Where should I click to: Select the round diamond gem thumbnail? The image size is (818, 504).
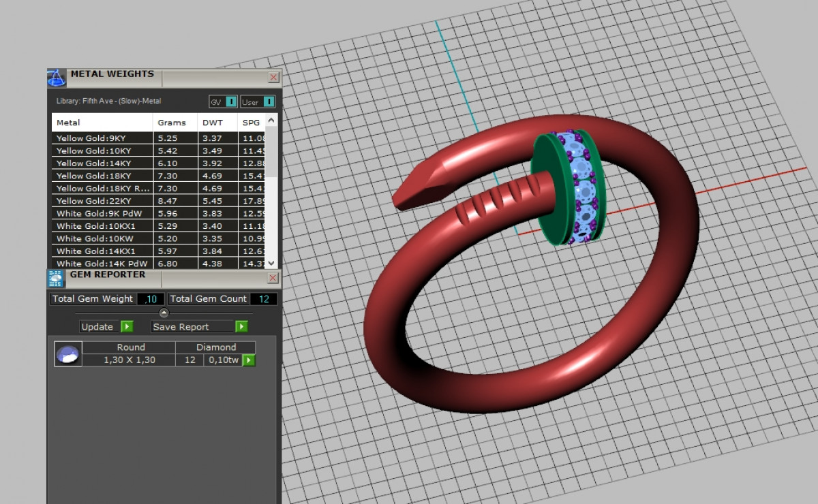[67, 354]
